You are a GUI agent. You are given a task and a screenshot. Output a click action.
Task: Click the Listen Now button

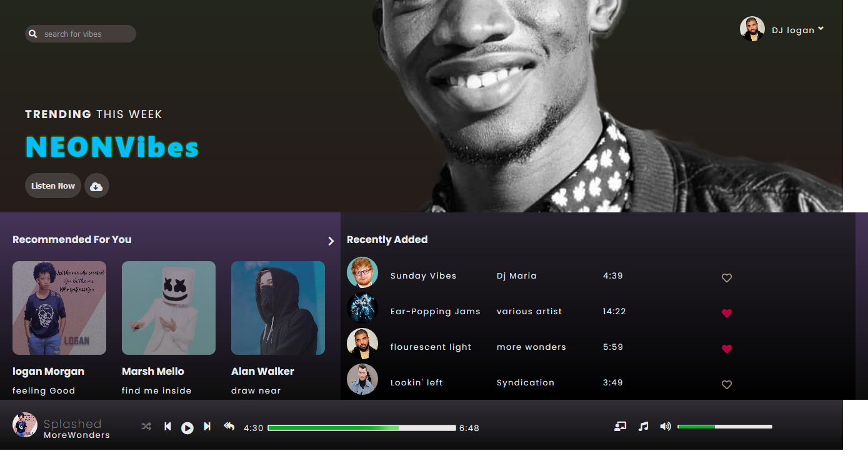pyautogui.click(x=53, y=186)
